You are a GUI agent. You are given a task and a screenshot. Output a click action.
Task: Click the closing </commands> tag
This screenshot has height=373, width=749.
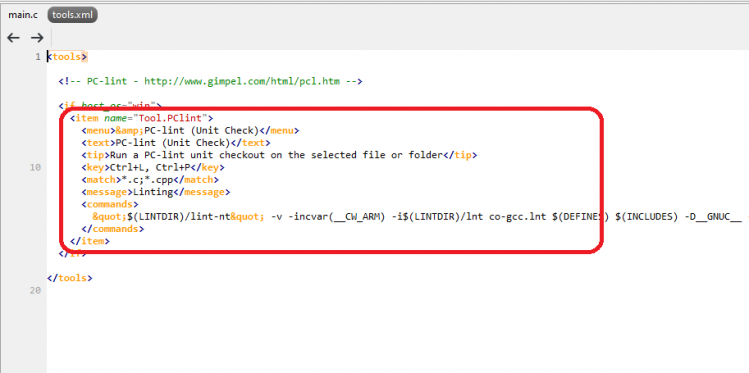113,229
